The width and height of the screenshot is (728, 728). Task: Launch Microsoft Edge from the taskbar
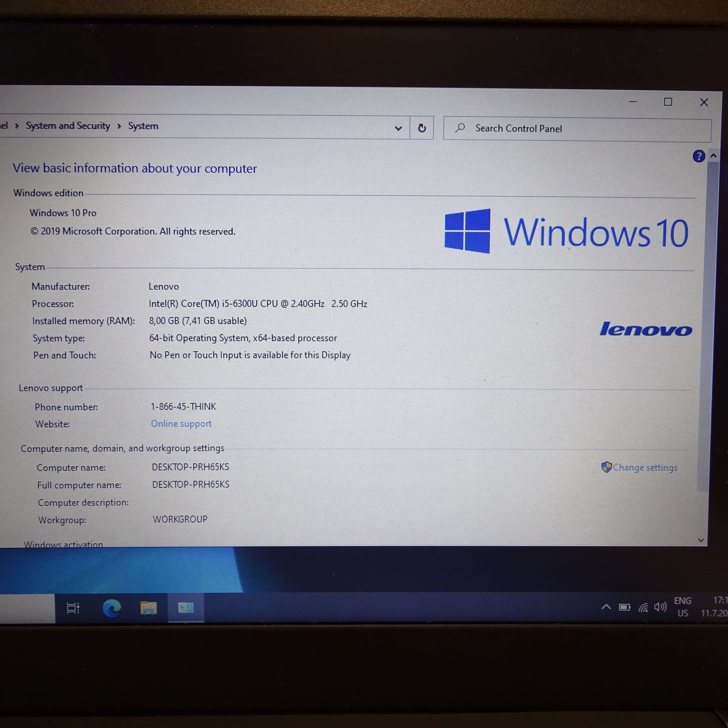click(112, 608)
